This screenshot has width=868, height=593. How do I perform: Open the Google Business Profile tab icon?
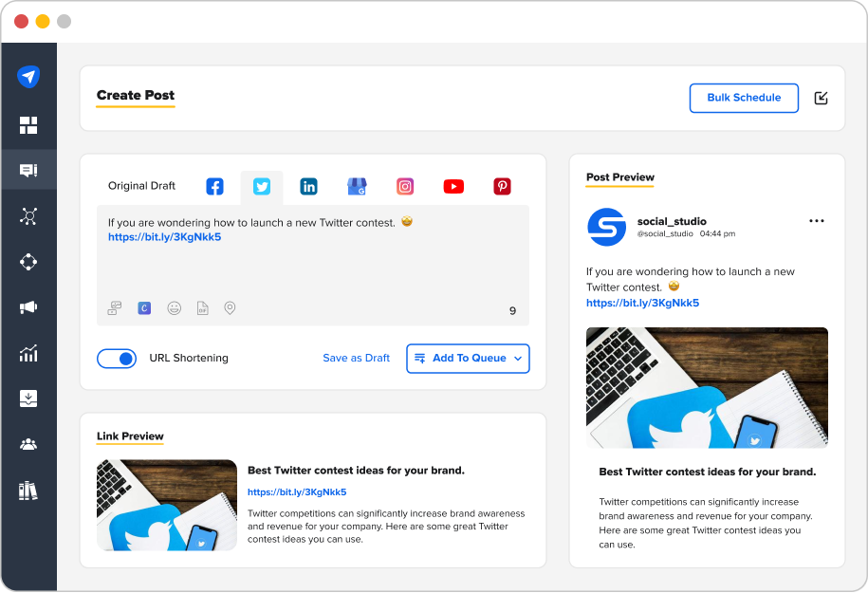click(357, 187)
